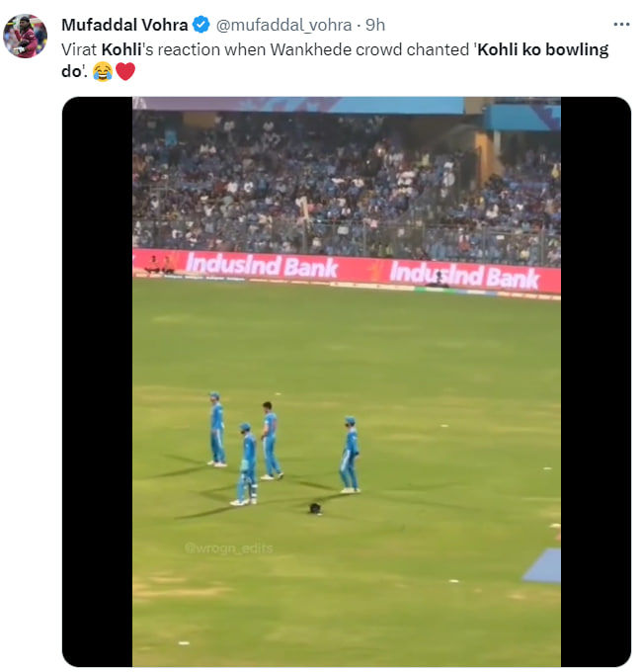Click the right IndusInd Bank banner
The width and height of the screenshot is (642, 672).
464,274
